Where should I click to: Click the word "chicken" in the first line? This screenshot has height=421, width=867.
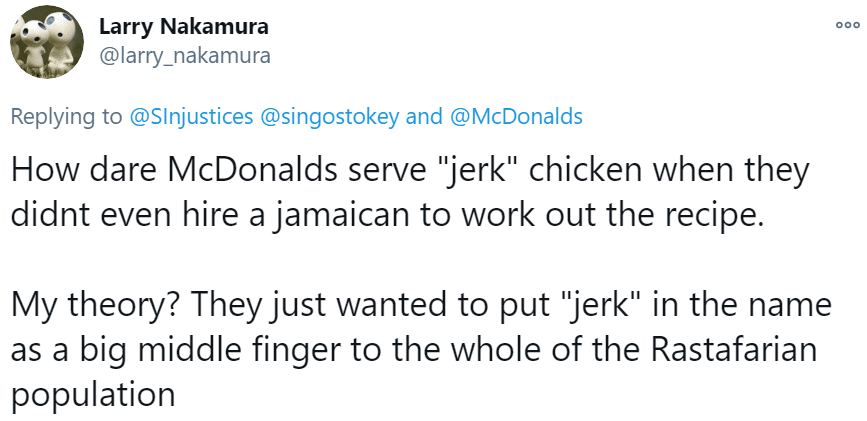(585, 170)
